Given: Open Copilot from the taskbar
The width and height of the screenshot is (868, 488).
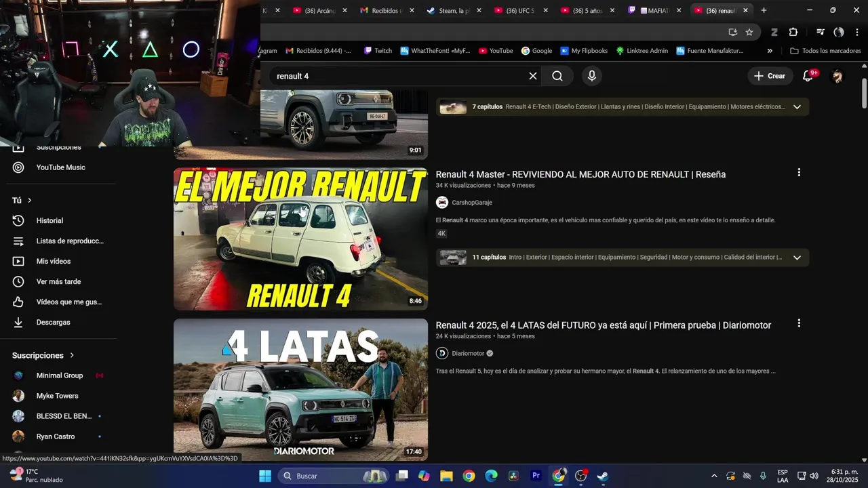Looking at the screenshot, I should [x=424, y=476].
